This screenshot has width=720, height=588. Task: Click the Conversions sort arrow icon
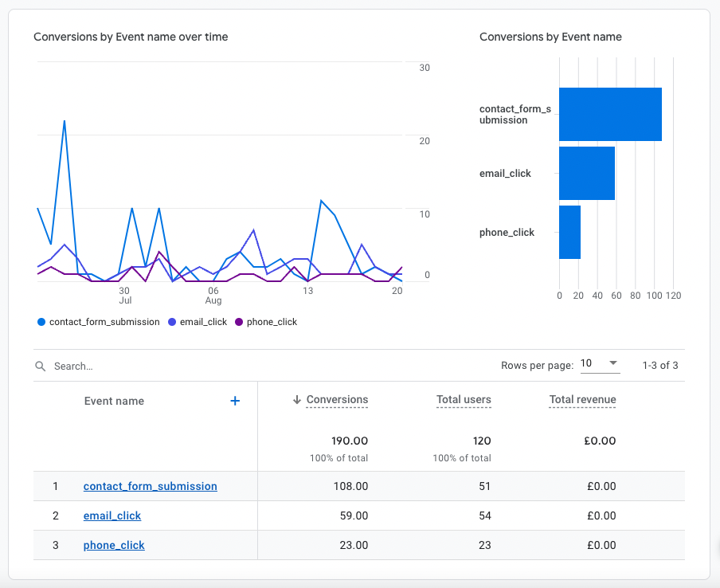[297, 400]
